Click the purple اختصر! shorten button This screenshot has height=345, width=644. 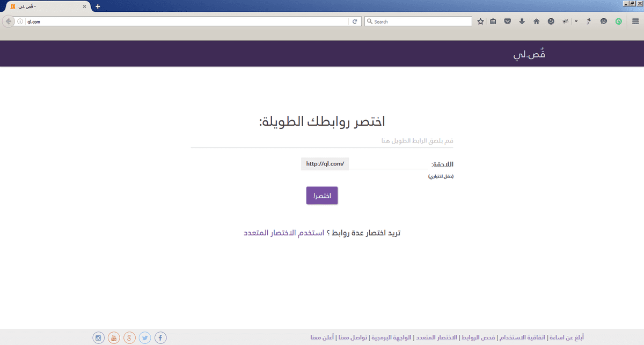[x=322, y=196]
